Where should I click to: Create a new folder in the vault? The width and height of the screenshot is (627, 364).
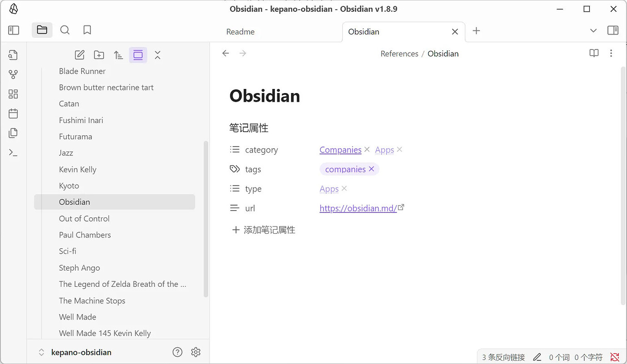(x=99, y=54)
